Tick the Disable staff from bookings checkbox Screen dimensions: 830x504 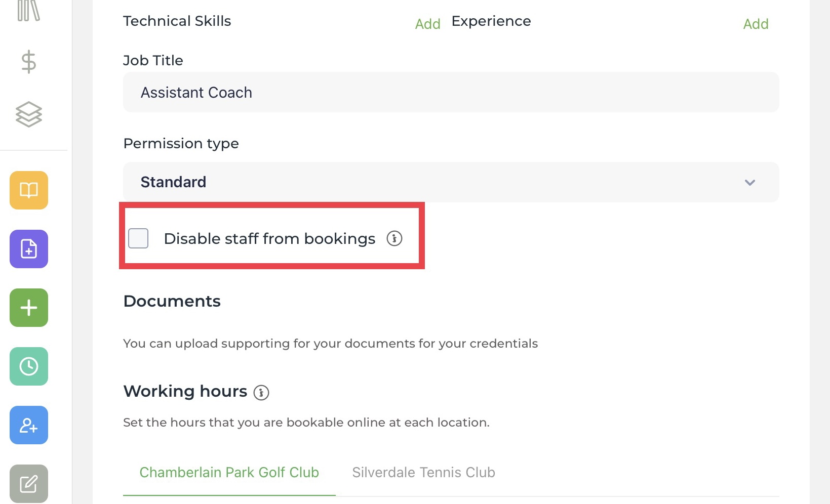click(138, 238)
